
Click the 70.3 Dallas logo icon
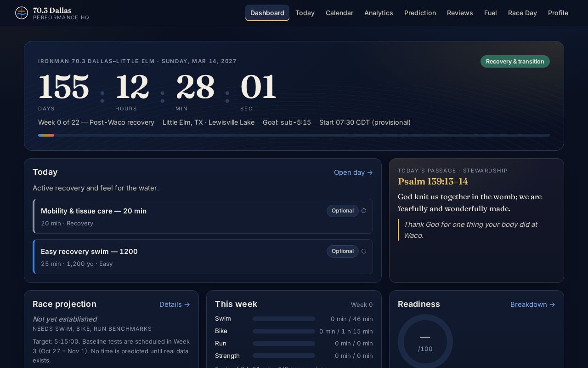tap(22, 13)
